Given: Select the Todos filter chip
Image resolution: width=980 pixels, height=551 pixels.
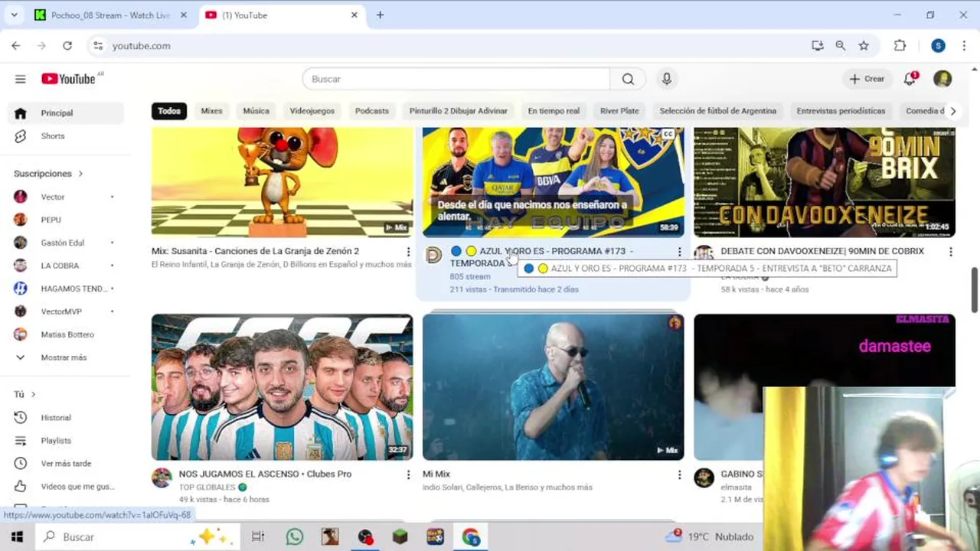Looking at the screenshot, I should click(x=169, y=111).
